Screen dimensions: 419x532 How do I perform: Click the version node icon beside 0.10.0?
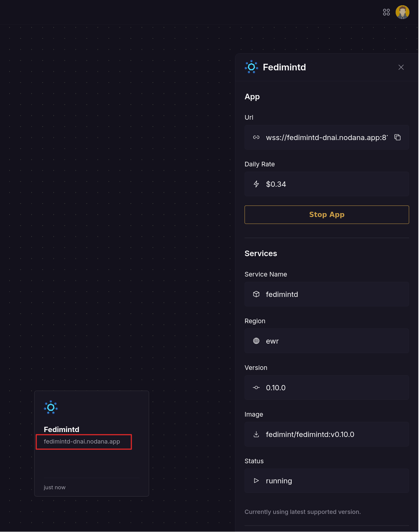[256, 387]
